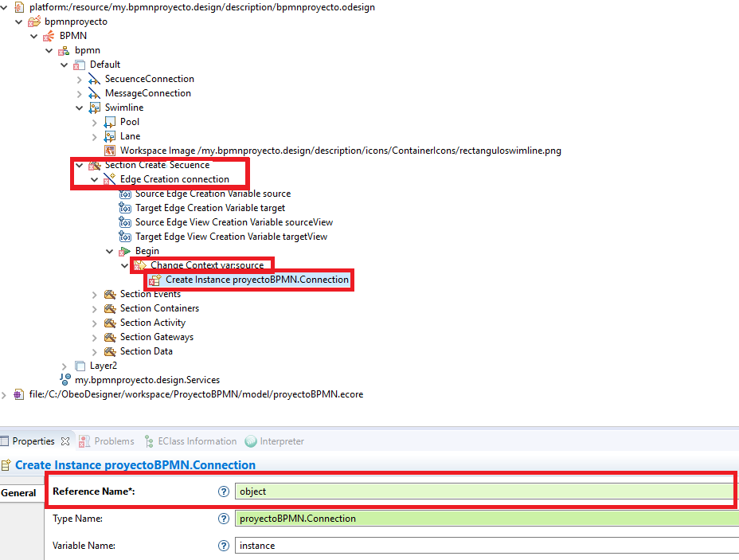
Task: Click the Workspace Image icon
Action: tap(109, 151)
